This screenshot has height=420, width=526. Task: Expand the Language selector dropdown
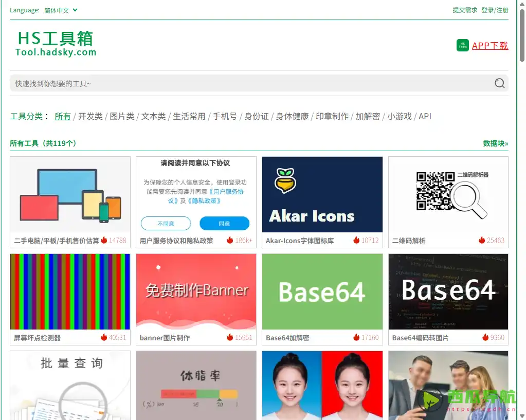59,10
